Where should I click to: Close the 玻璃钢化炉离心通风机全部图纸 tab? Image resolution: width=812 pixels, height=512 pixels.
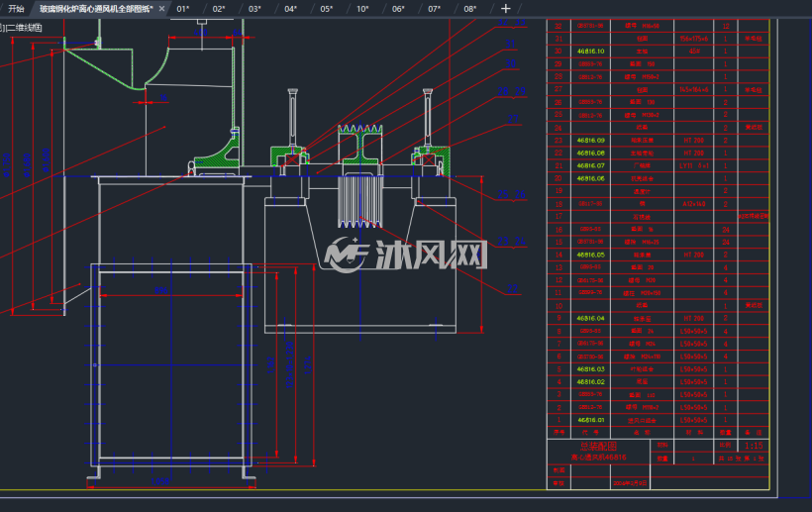[x=162, y=9]
